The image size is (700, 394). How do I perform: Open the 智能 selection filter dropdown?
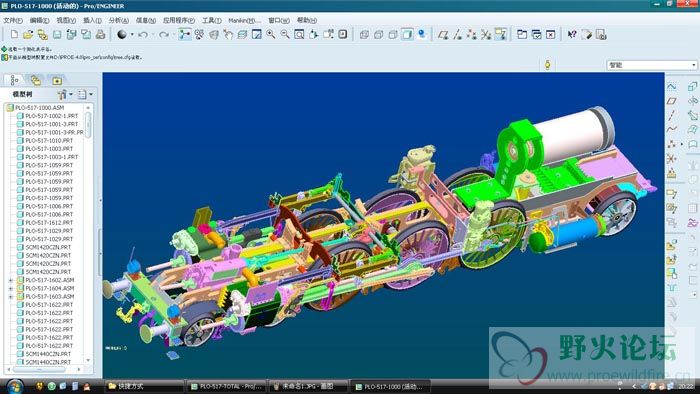(x=652, y=65)
